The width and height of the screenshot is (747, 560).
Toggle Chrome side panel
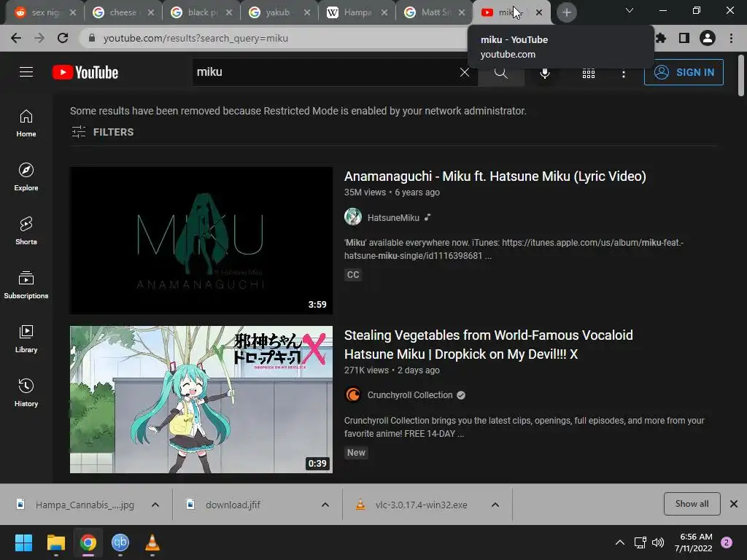[684, 38]
